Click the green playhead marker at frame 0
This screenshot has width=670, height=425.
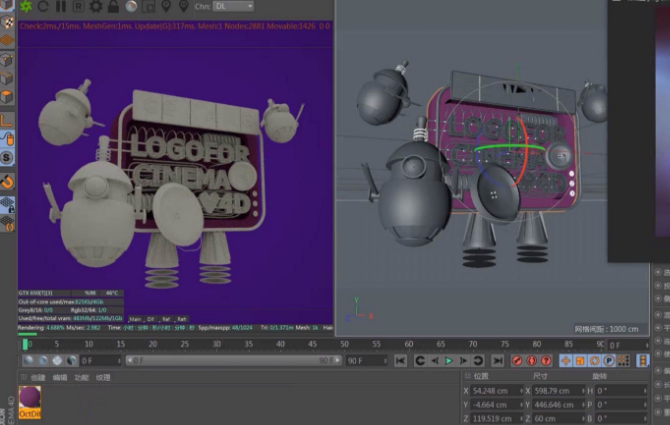tap(25, 345)
